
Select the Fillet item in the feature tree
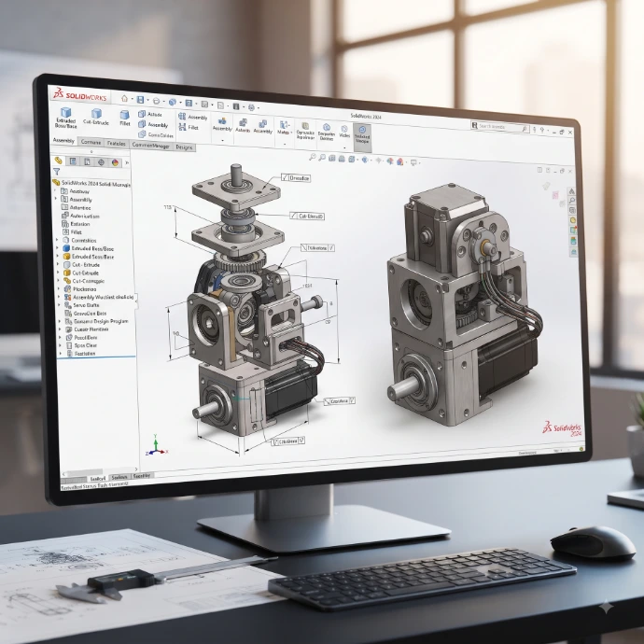(72, 231)
